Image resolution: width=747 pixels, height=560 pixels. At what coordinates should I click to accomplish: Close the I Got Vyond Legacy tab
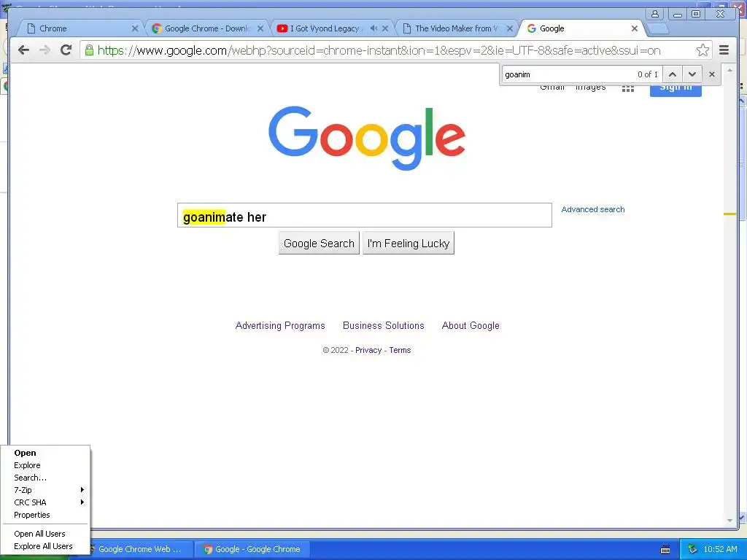(385, 28)
